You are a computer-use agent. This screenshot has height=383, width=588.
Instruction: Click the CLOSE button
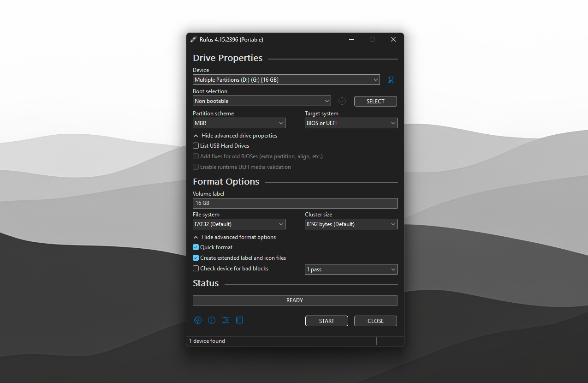(x=375, y=321)
